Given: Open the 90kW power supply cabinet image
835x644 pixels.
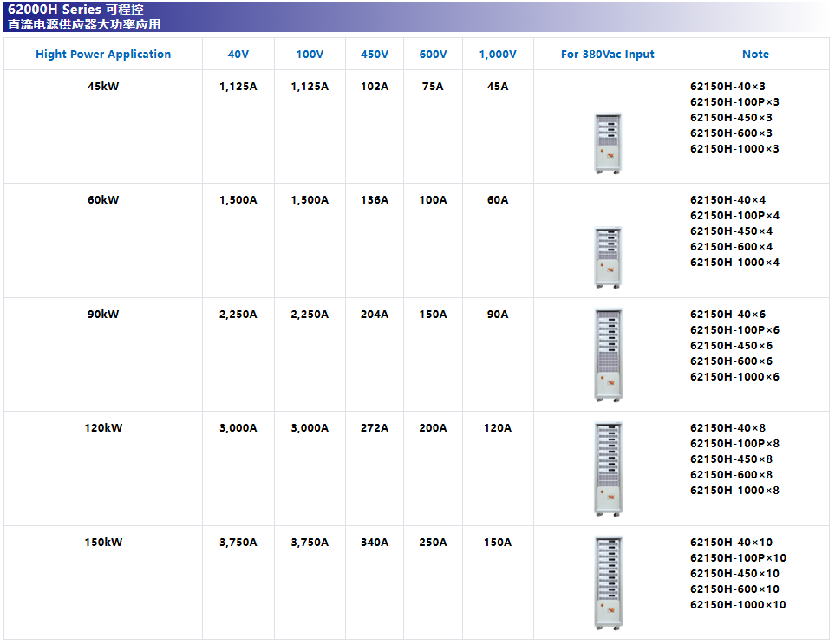Looking at the screenshot, I should [x=608, y=355].
